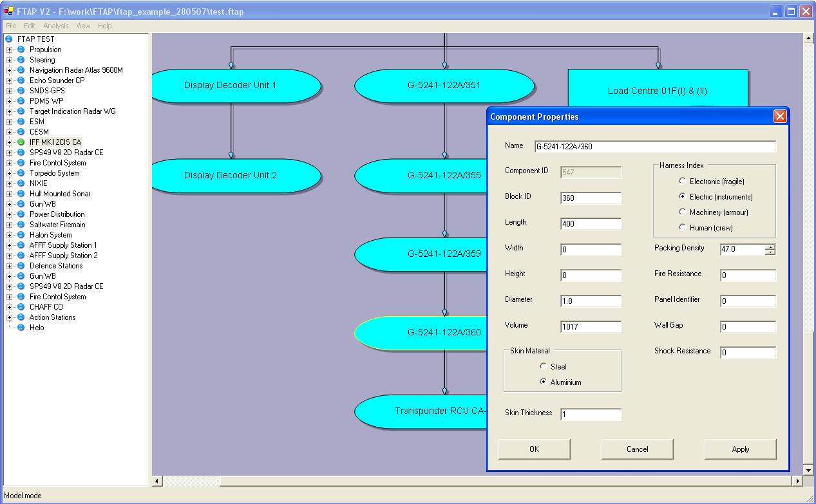Choose Machinery (armour) harness index
The image size is (816, 504).
[683, 212]
